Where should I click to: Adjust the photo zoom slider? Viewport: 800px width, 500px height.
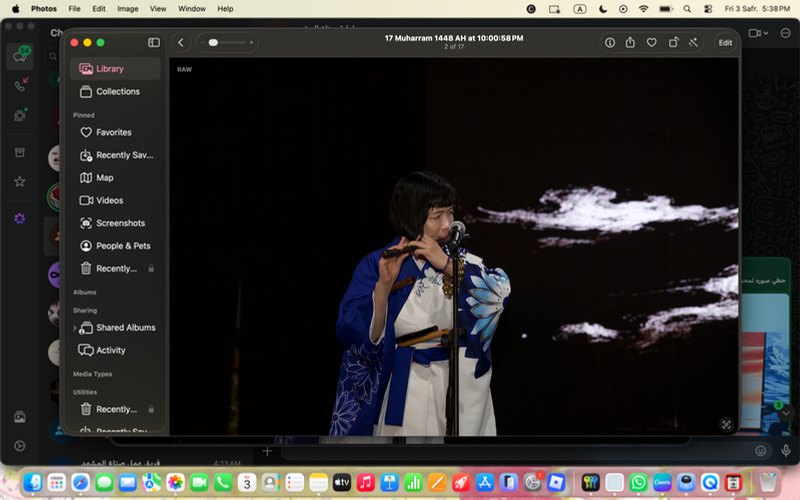227,42
